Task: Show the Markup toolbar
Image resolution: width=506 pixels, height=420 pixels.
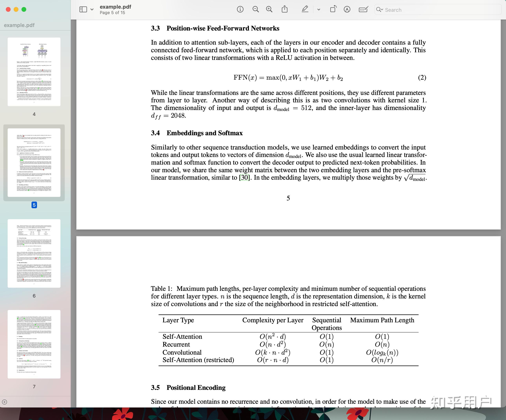Action: point(347,9)
